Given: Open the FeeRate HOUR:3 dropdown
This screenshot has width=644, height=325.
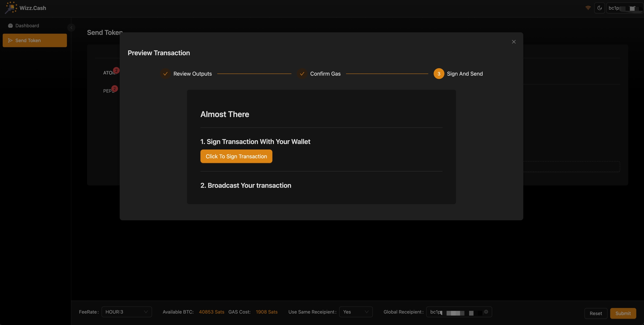Looking at the screenshot, I should coord(126,312).
